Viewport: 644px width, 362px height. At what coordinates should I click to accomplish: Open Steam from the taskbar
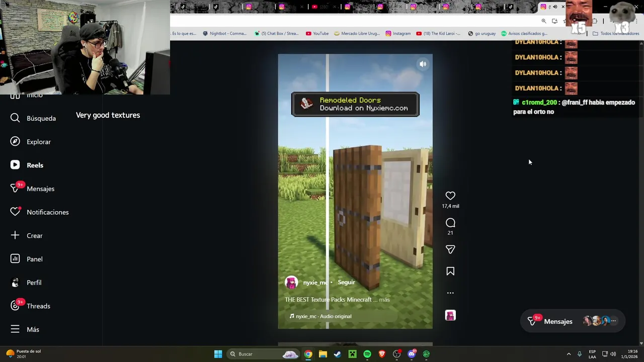point(338,354)
